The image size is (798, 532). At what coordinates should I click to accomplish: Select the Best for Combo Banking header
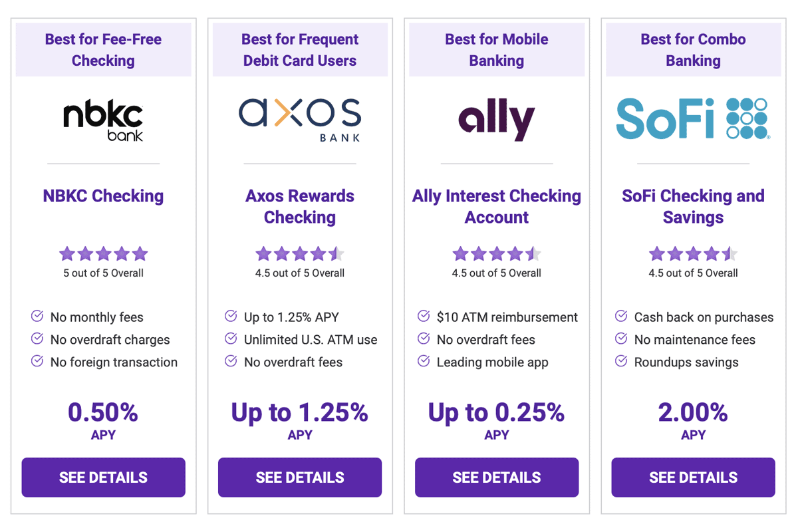693,48
